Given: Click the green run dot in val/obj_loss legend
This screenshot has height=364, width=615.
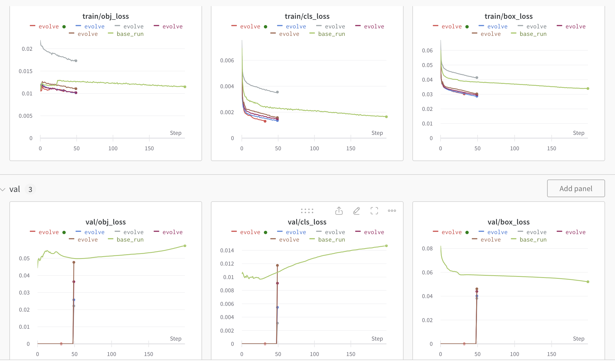Looking at the screenshot, I should coord(64,232).
